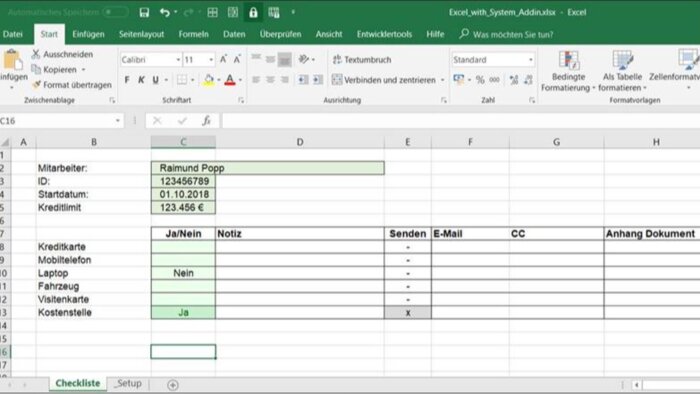Toggle italic (K) formatting
700x394 pixels.
click(x=141, y=80)
